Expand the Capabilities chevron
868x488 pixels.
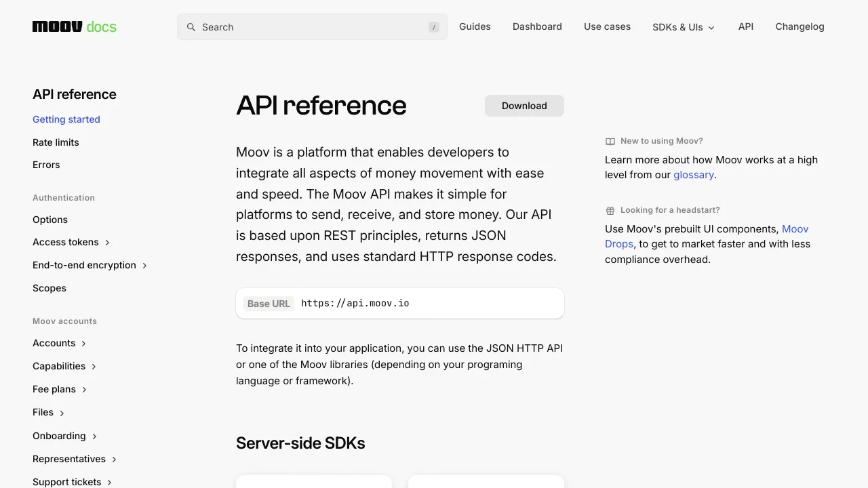click(x=94, y=367)
